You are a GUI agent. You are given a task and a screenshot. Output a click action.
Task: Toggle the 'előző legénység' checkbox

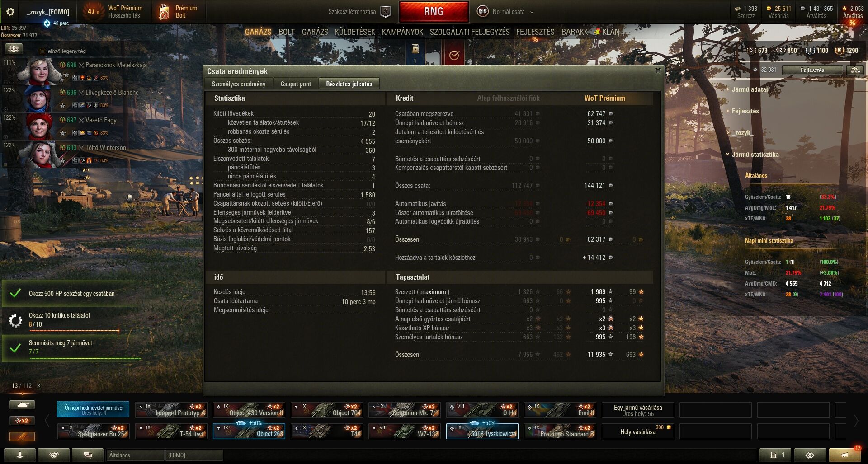[42, 52]
